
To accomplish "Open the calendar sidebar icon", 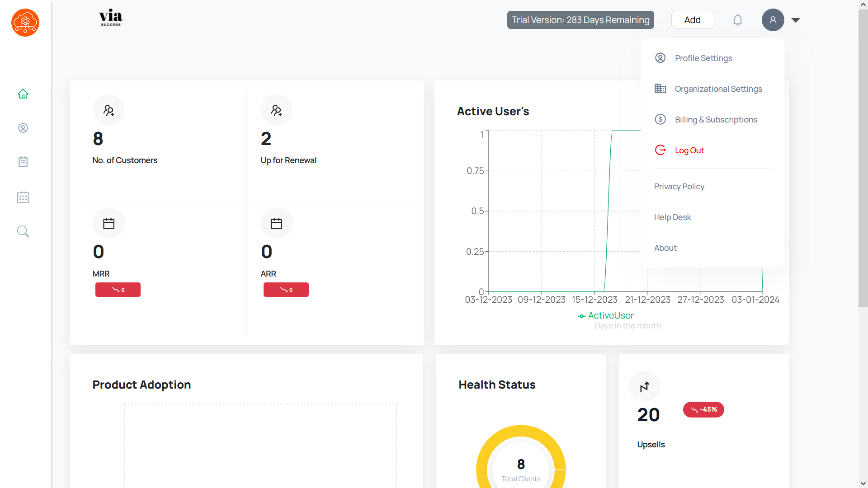I will point(23,197).
